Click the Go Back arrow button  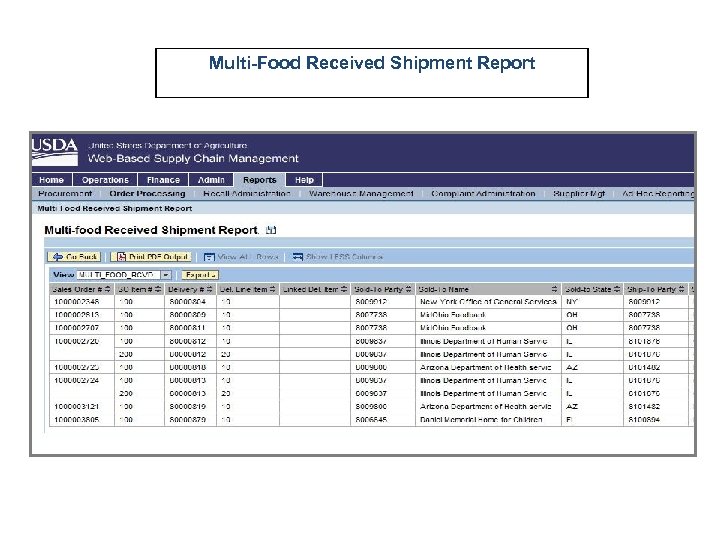pyautogui.click(x=74, y=257)
